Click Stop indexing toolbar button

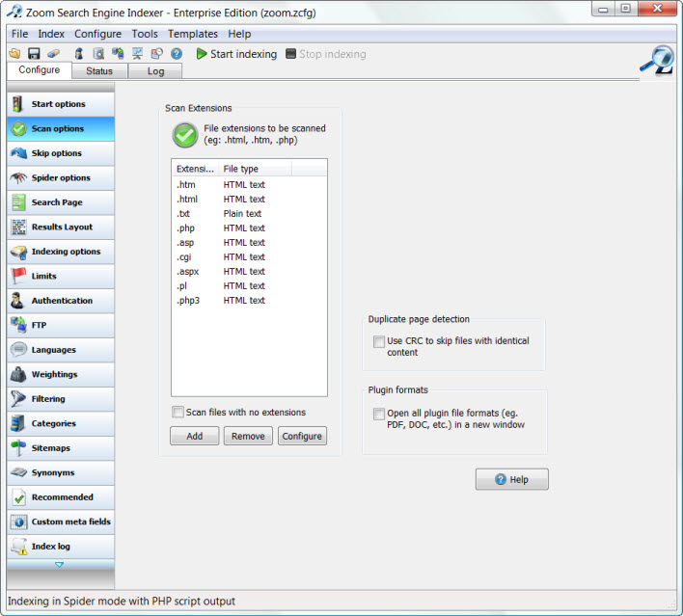pos(326,54)
